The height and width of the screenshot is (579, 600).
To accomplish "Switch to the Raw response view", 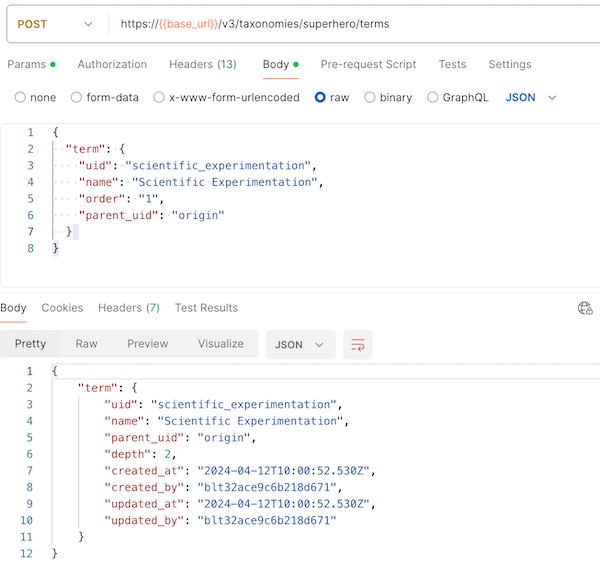I will point(86,344).
